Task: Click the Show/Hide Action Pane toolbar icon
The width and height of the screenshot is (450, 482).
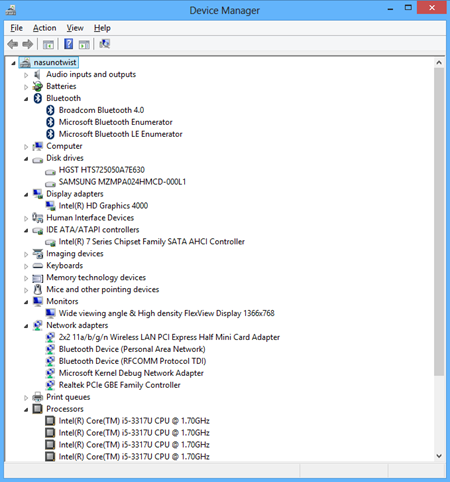Action: pos(84,44)
